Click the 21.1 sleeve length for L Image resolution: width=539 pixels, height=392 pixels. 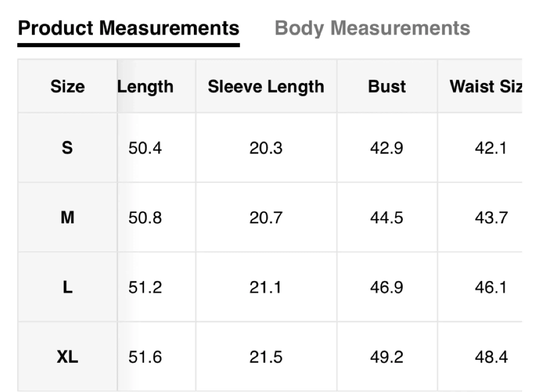click(265, 287)
